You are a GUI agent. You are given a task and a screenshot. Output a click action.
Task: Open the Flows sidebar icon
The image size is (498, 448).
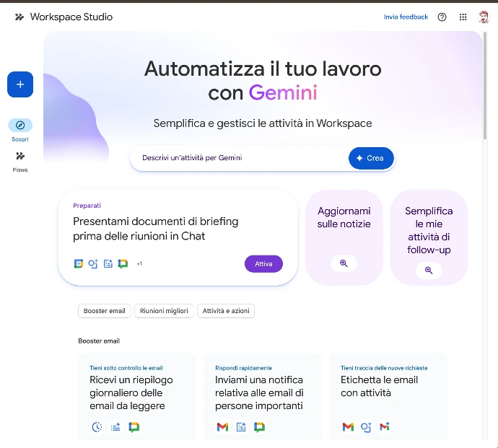[x=20, y=156]
